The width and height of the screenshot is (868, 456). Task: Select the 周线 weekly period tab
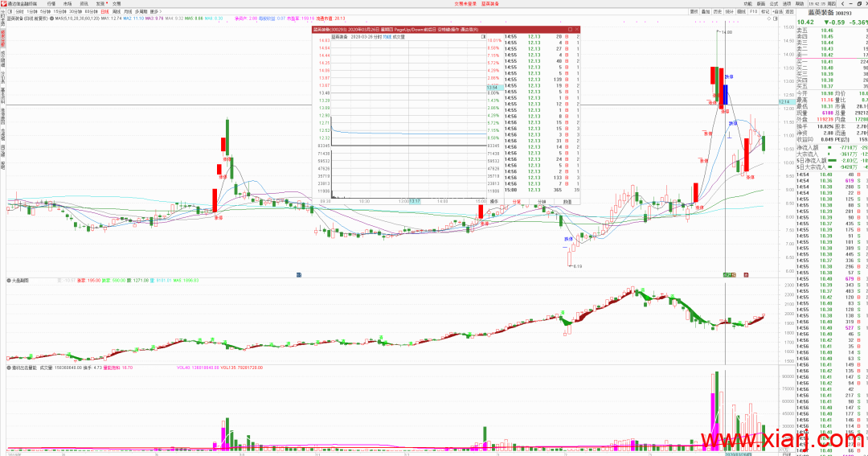[117, 11]
